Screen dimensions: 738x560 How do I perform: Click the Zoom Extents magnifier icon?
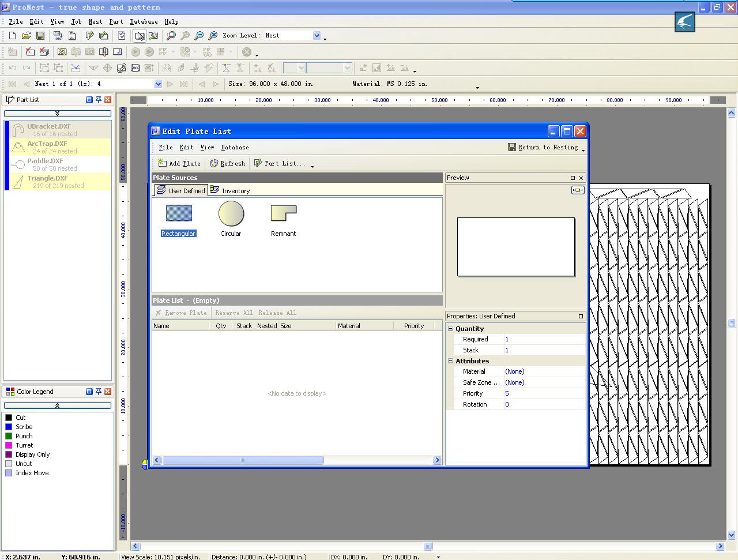point(213,36)
